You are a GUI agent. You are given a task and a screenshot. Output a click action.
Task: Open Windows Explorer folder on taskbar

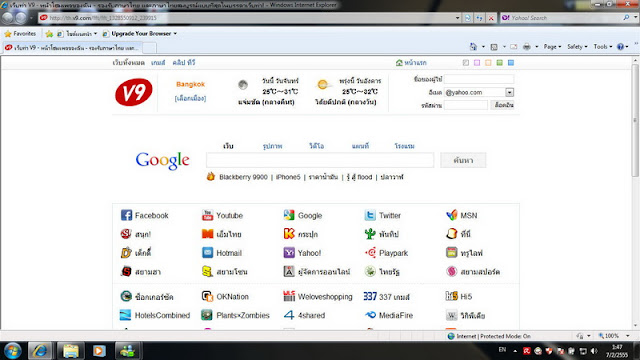coord(70,351)
